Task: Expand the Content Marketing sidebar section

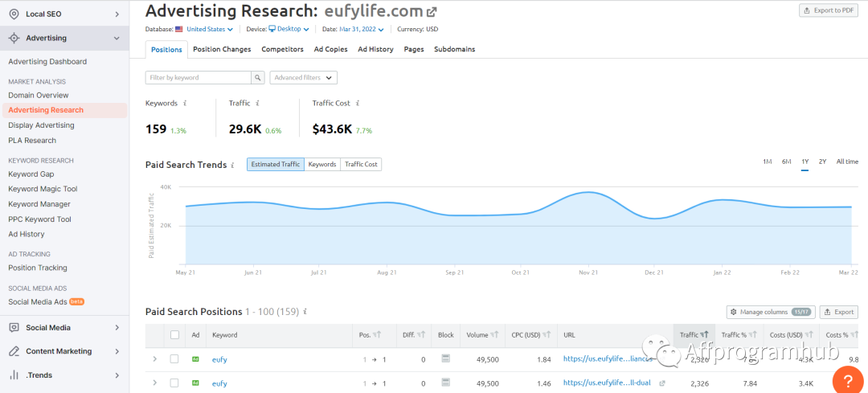Action: (117, 351)
